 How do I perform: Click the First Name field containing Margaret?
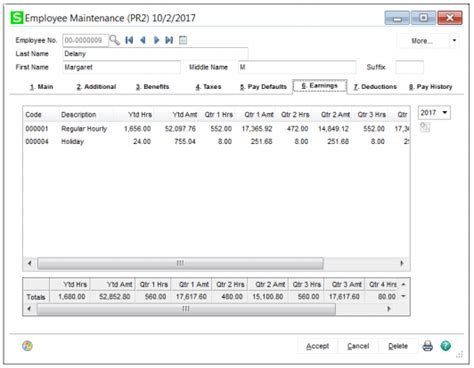122,67
